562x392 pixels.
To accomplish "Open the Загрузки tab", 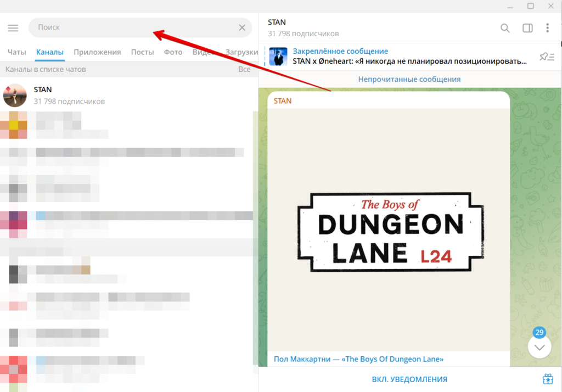I will (241, 52).
